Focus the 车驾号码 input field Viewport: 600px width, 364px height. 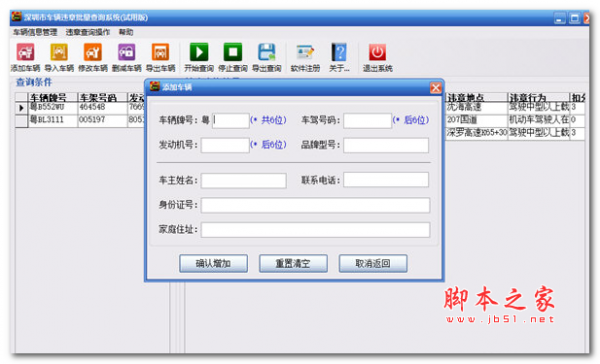(367, 121)
